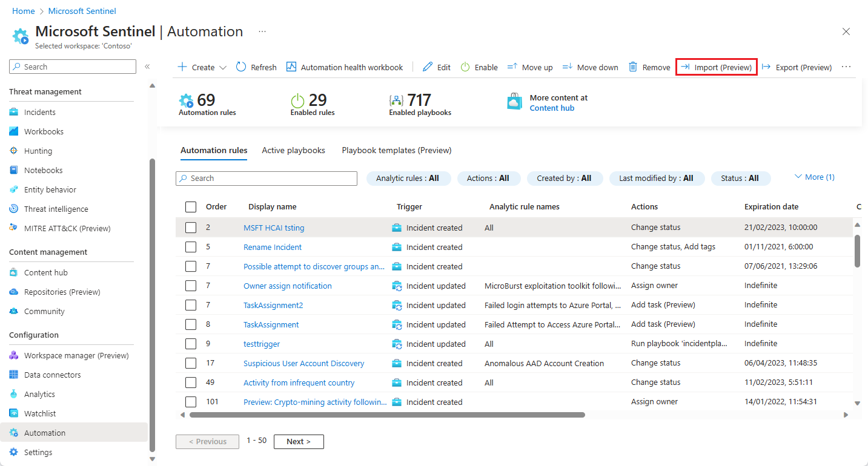Expand the Create dropdown

tap(202, 67)
